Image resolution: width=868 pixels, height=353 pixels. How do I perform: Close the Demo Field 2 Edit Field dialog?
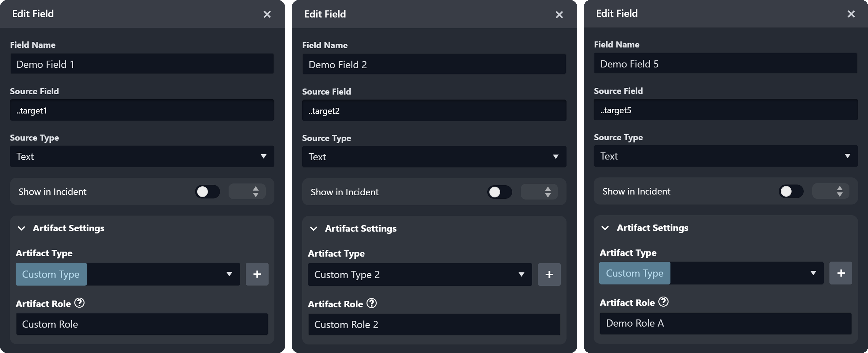pos(559,14)
